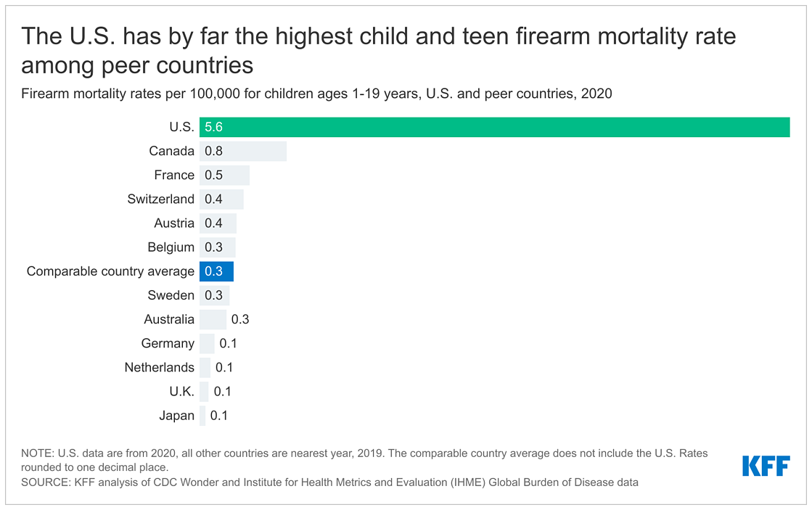The image size is (812, 510).
Task: Click the KFF logo
Action: pos(766,466)
